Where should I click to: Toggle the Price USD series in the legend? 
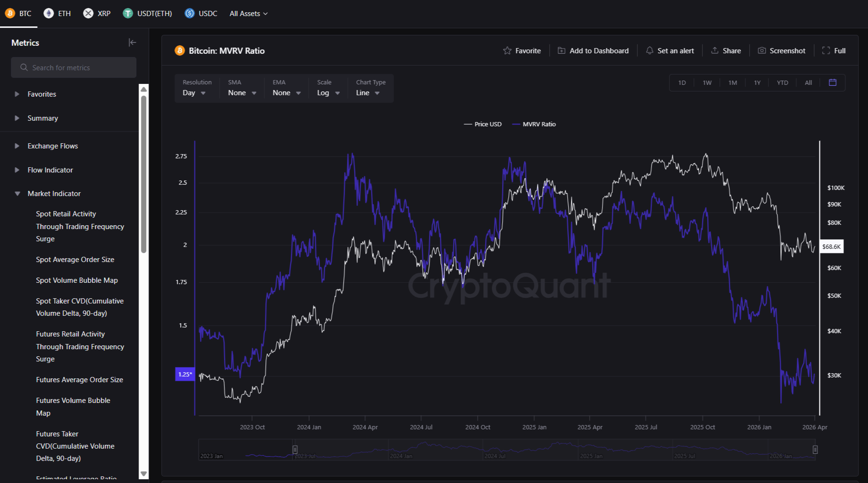483,124
